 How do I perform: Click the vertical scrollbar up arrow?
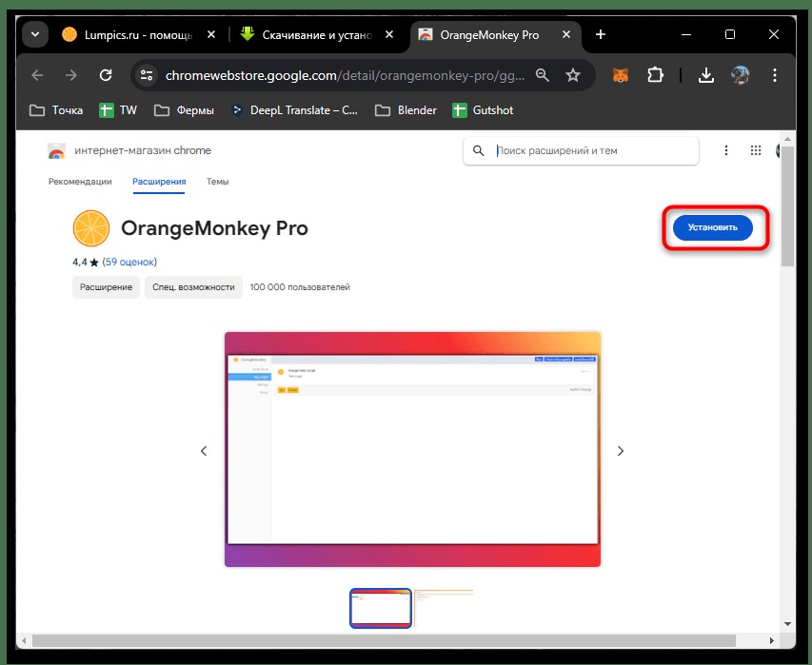coord(787,139)
